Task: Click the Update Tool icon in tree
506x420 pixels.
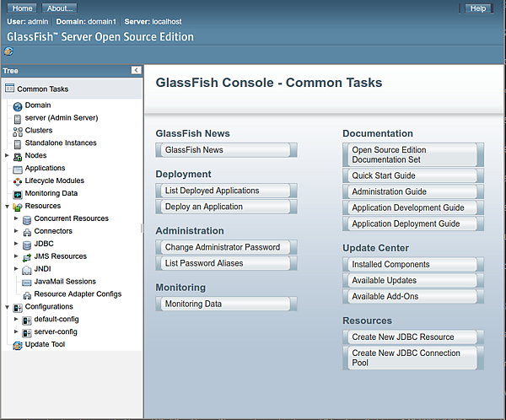Action: pos(17,345)
